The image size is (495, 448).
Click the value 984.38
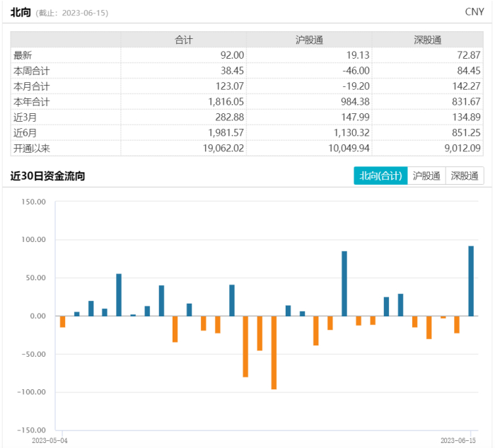355,102
